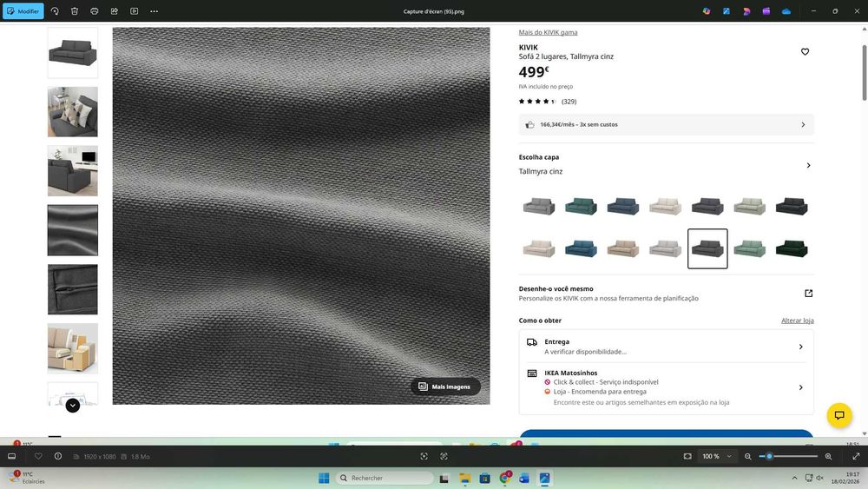This screenshot has width=868, height=489.
Task: Open the 100 % zoom dropdown
Action: [717, 456]
